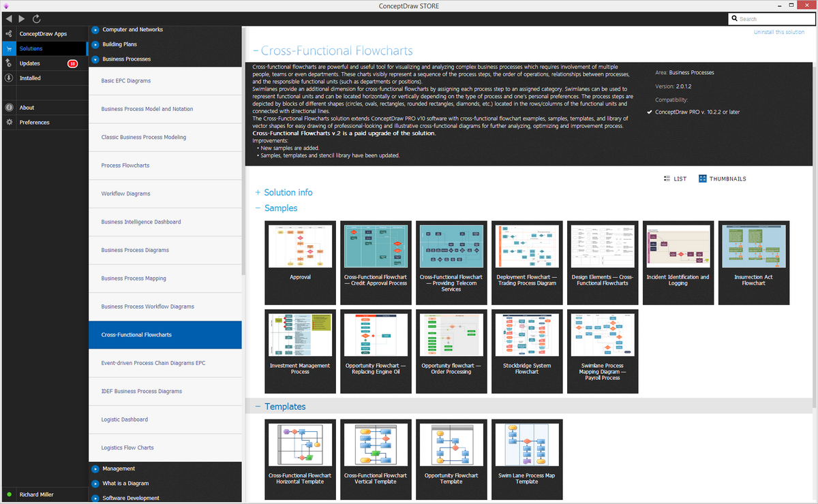Image resolution: width=818 pixels, height=504 pixels.
Task: Click the red 18 updates badge
Action: (73, 63)
